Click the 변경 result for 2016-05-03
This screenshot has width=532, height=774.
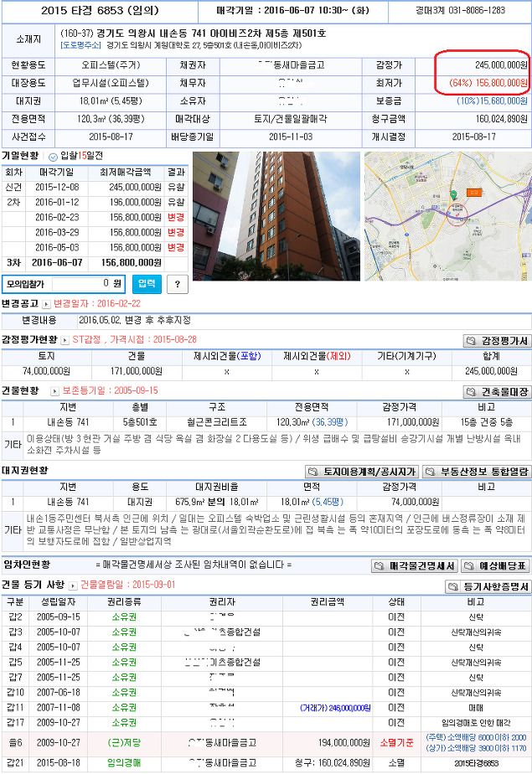(x=176, y=247)
